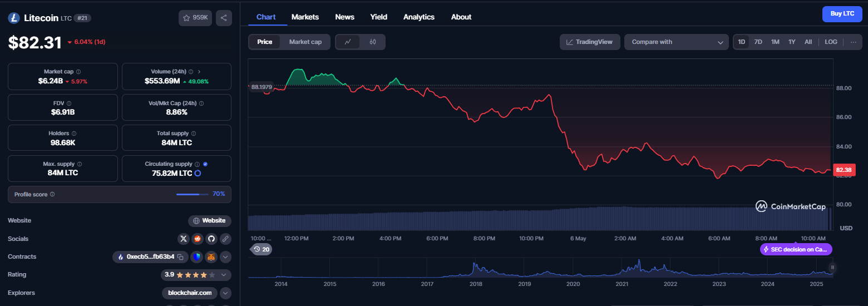Expand the Explorers list chevron
This screenshot has height=306, width=868.
225,293
